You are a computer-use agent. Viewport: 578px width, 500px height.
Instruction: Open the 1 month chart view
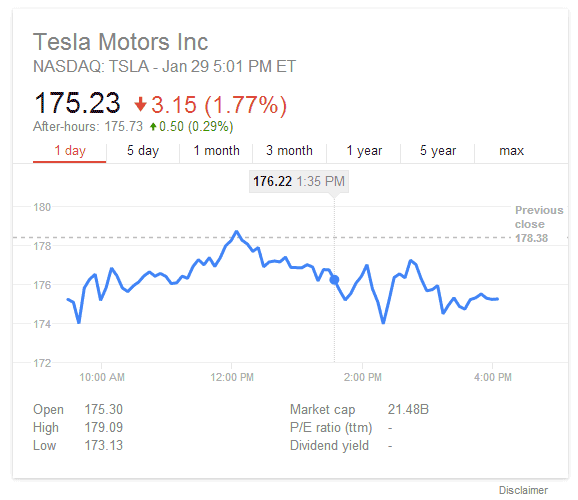(216, 151)
